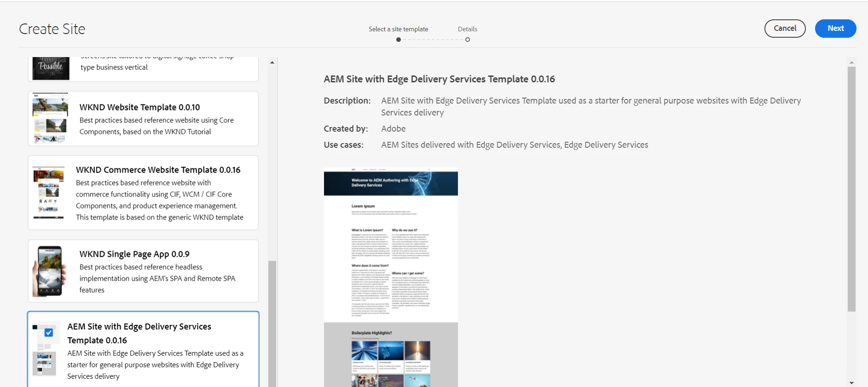
Task: Click the template list scroll-up arrow
Action: coord(272,62)
